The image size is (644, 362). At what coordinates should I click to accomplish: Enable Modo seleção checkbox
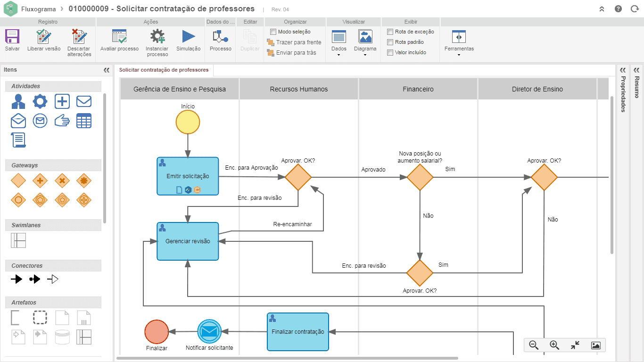pos(273,32)
